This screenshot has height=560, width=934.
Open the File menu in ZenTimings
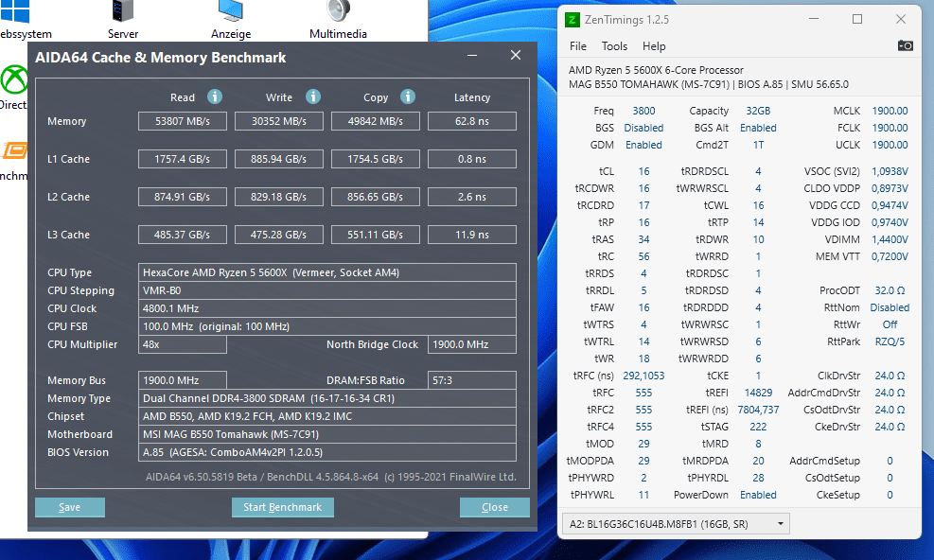578,46
